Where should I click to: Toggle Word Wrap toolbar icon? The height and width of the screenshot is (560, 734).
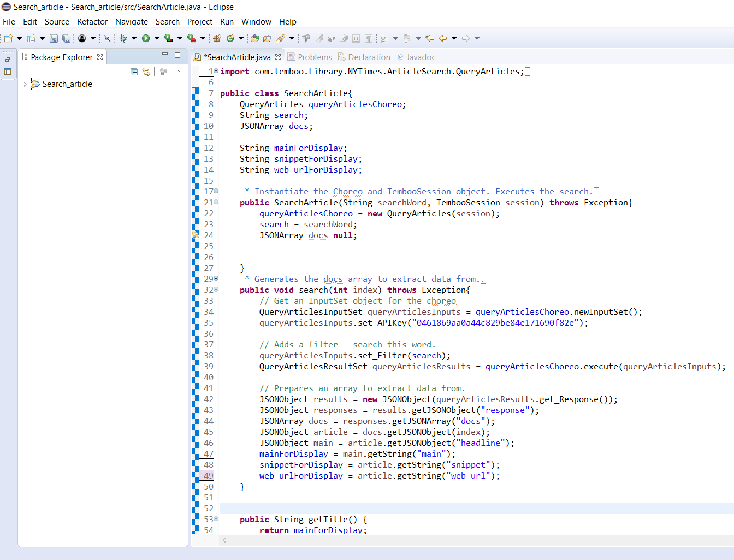click(x=344, y=38)
